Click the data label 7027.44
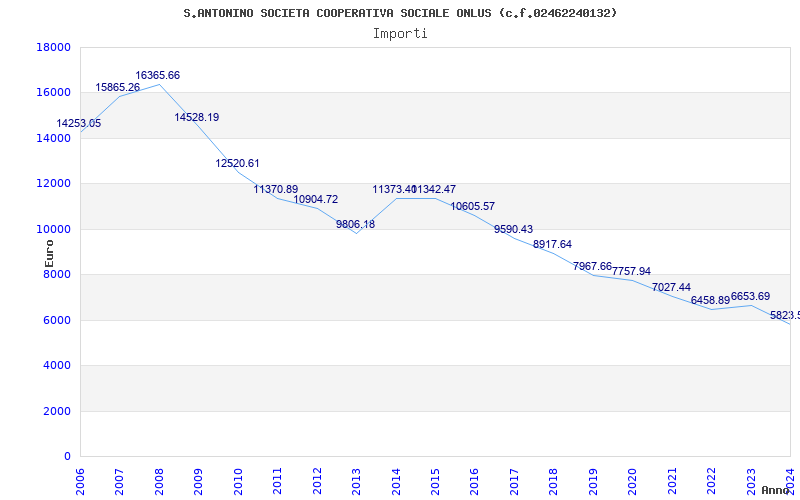 (671, 288)
